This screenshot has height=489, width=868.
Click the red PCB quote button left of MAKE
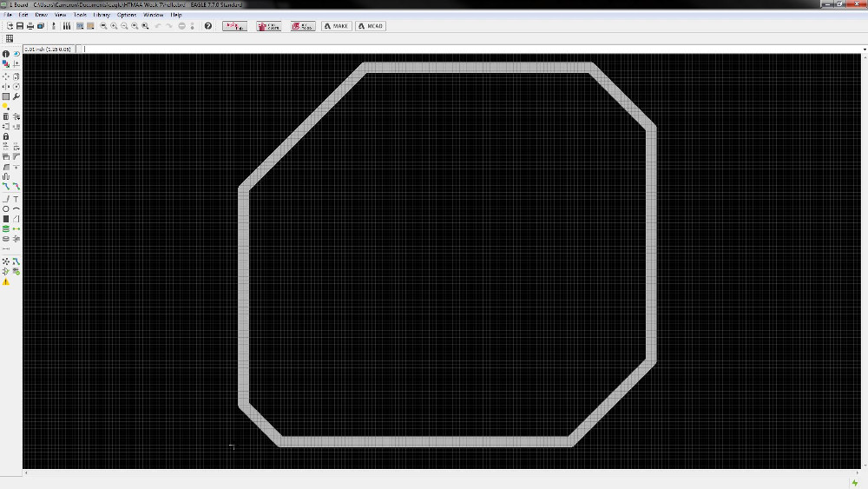pyautogui.click(x=303, y=26)
